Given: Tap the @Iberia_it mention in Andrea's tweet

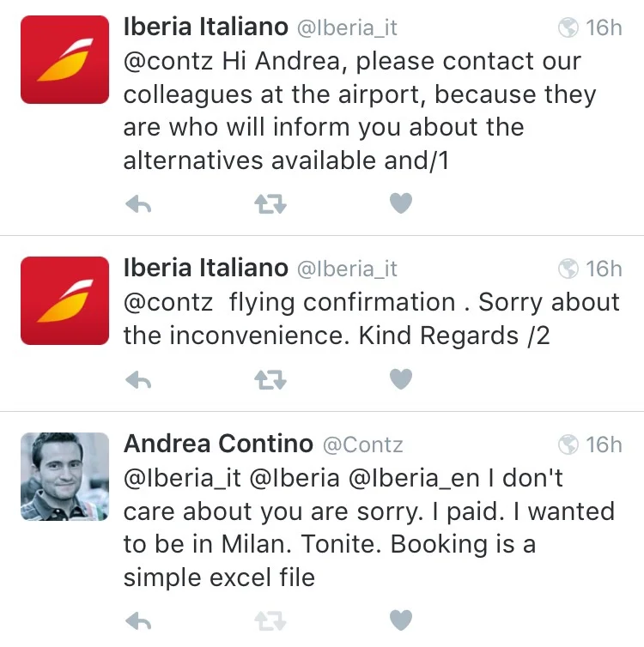Looking at the screenshot, I should [182, 479].
